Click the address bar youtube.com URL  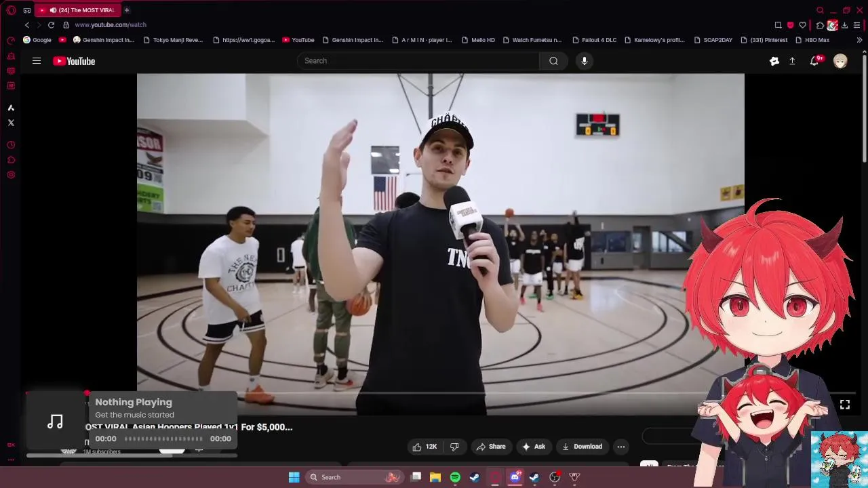pyautogui.click(x=111, y=25)
